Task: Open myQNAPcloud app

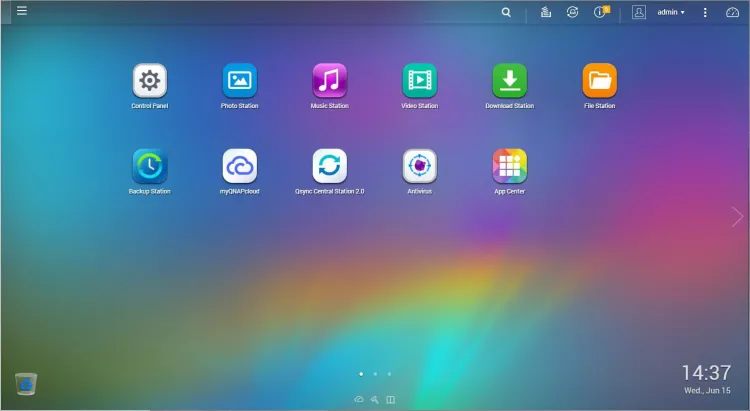Action: pos(239,165)
